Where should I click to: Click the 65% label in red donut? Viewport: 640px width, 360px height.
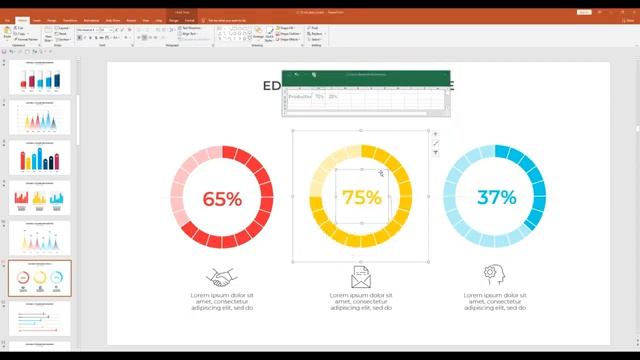pos(222,199)
